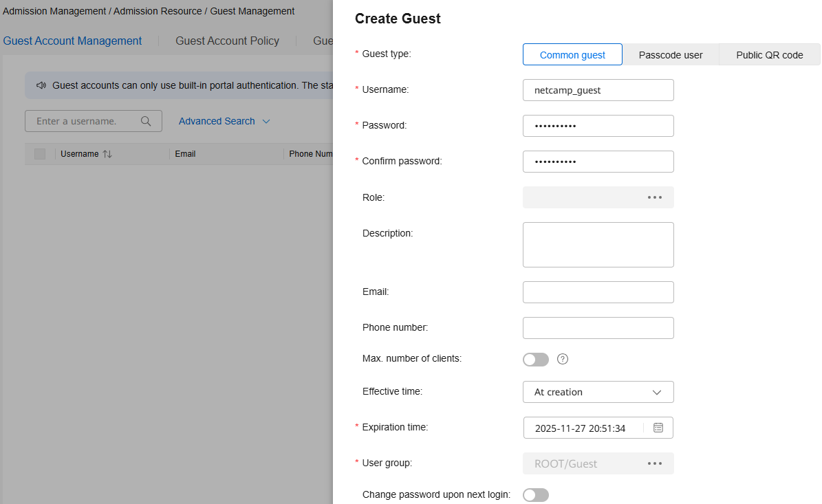
Task: Open the Guest Account Policy tab
Action: point(227,41)
